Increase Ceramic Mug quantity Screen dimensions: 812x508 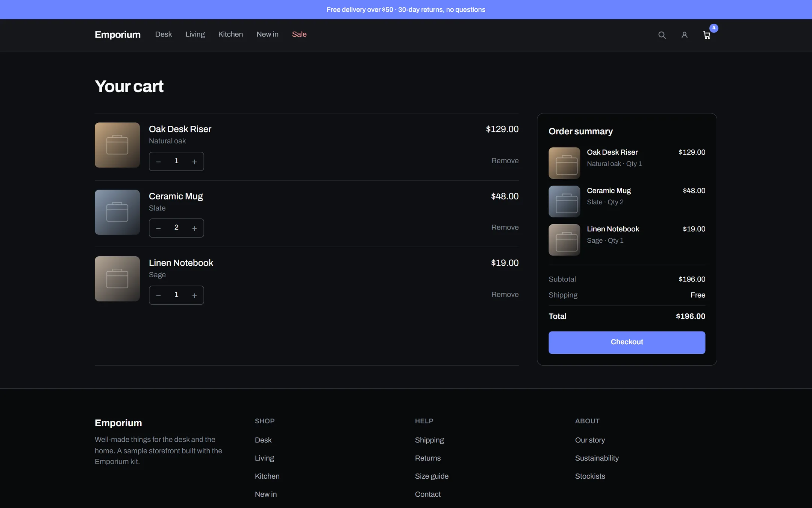coord(194,228)
